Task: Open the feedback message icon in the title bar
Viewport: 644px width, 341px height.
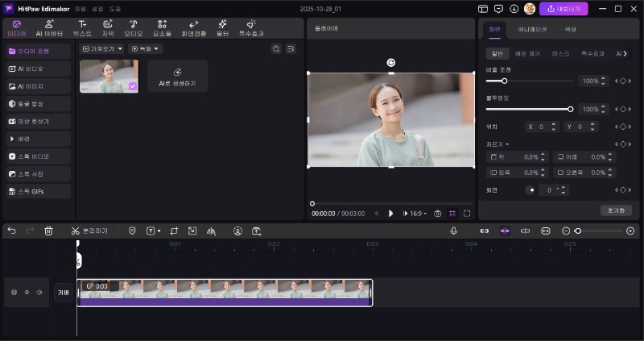Action: click(x=498, y=9)
